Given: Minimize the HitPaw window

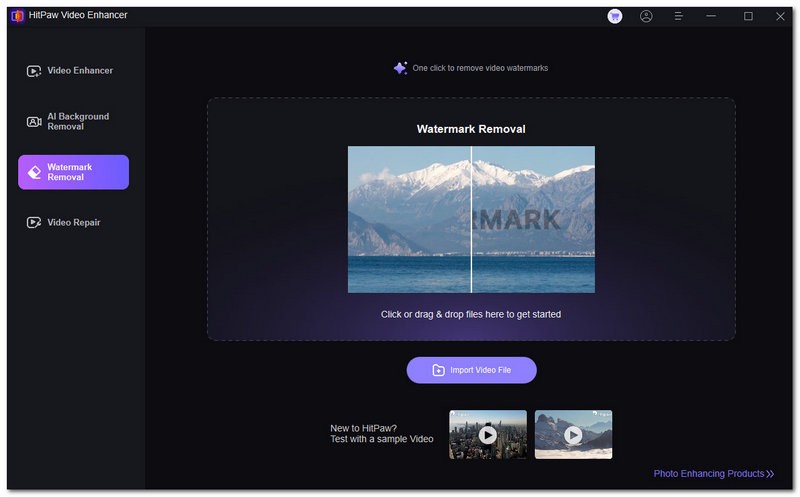Looking at the screenshot, I should coord(711,16).
